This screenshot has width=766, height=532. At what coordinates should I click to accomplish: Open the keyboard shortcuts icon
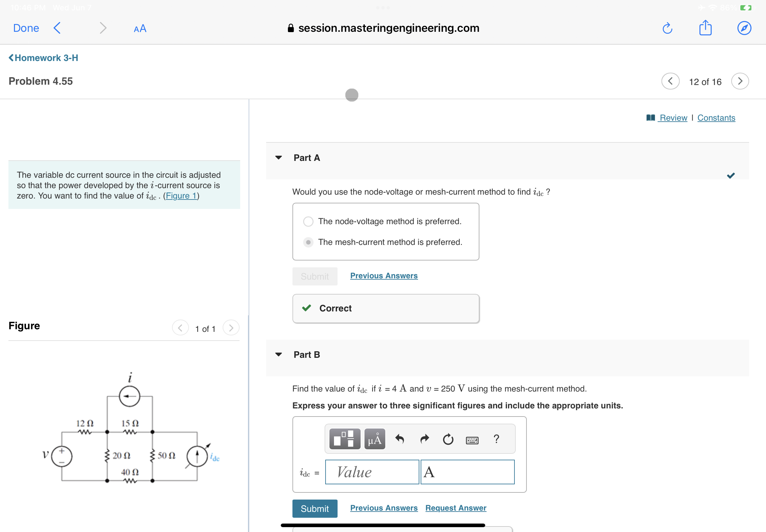click(472, 440)
